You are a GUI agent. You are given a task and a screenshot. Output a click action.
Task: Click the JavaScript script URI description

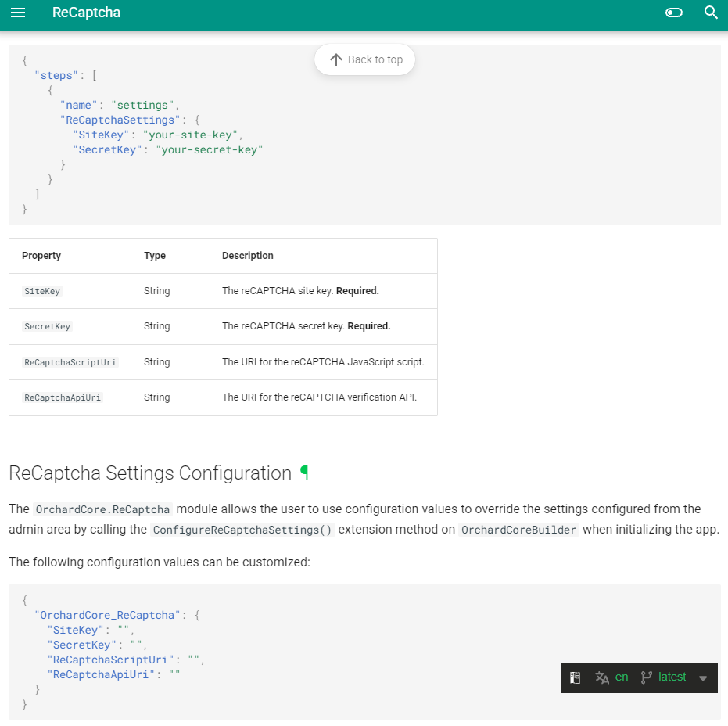point(323,362)
